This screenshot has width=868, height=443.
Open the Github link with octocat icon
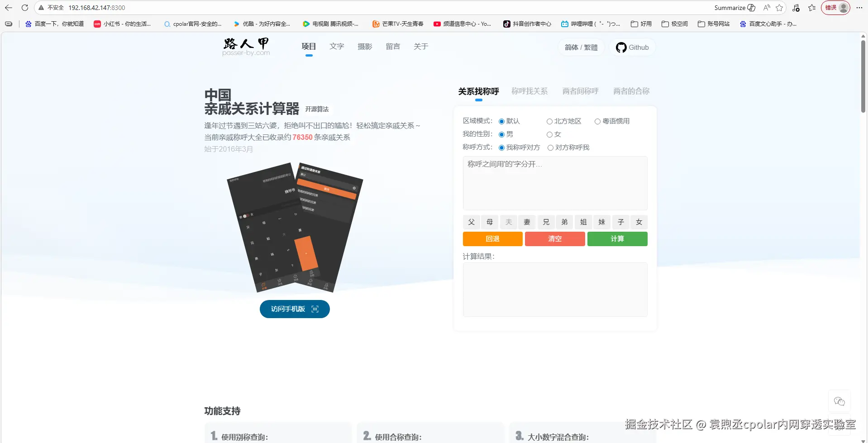(x=632, y=48)
